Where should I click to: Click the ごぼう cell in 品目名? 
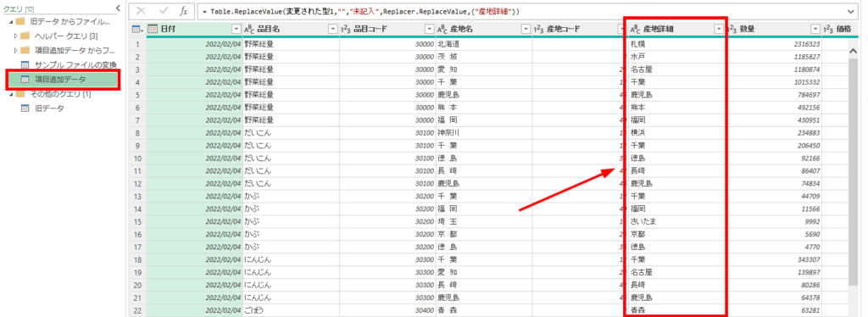pos(291,310)
